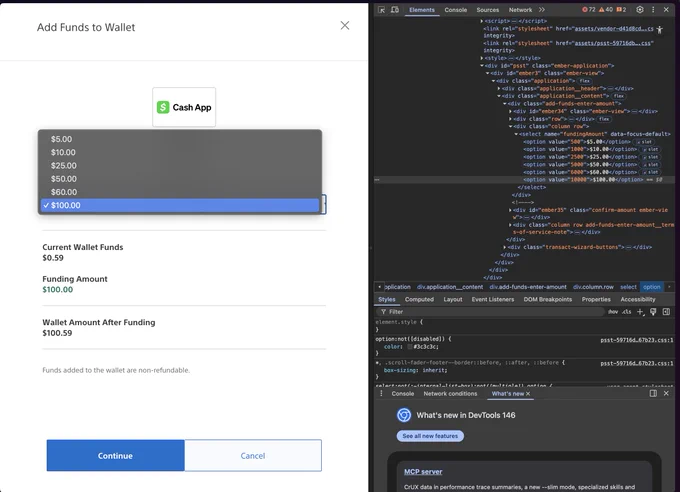Image resolution: width=680 pixels, height=492 pixels.
Task: Click the red error count badge
Action: point(588,10)
